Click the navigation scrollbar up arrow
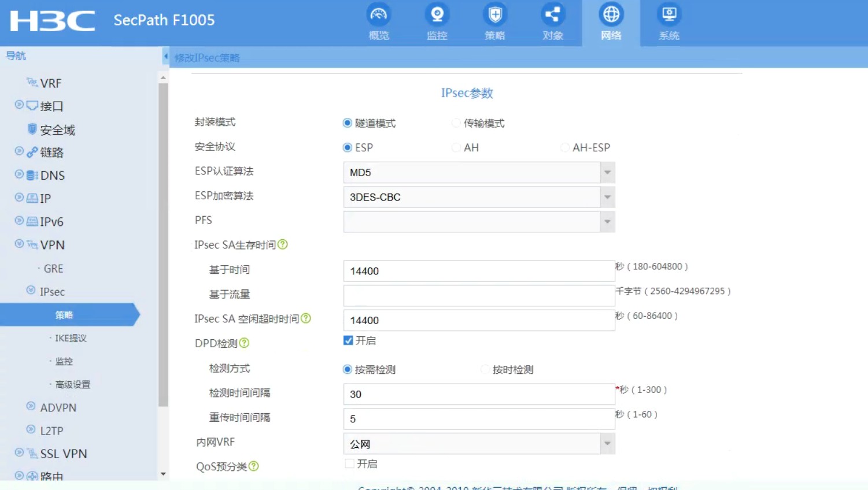Screen dimensions: 868x490 [163, 77]
